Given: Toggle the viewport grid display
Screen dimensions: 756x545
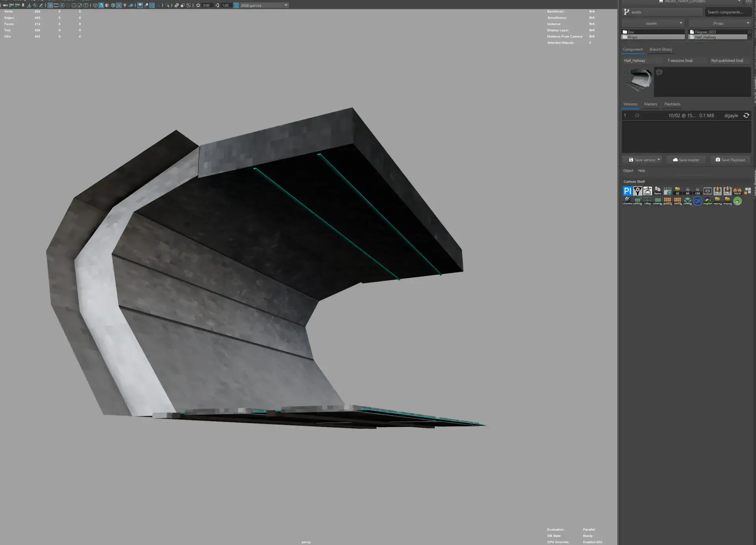Looking at the screenshot, I should tap(50, 5).
